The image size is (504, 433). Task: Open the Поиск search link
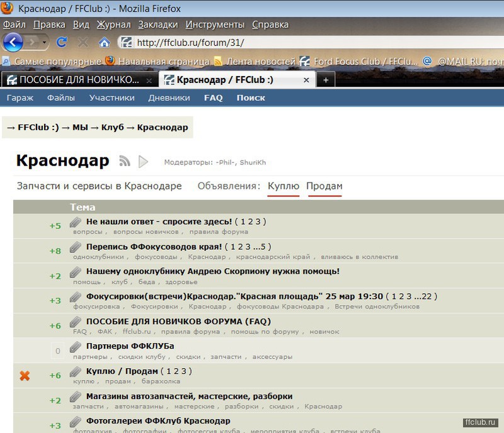point(251,98)
